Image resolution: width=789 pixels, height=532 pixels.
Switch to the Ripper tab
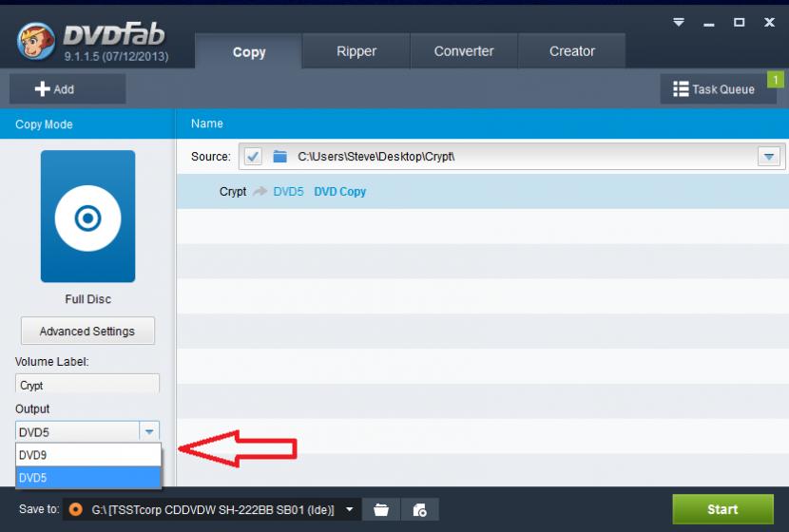point(356,51)
